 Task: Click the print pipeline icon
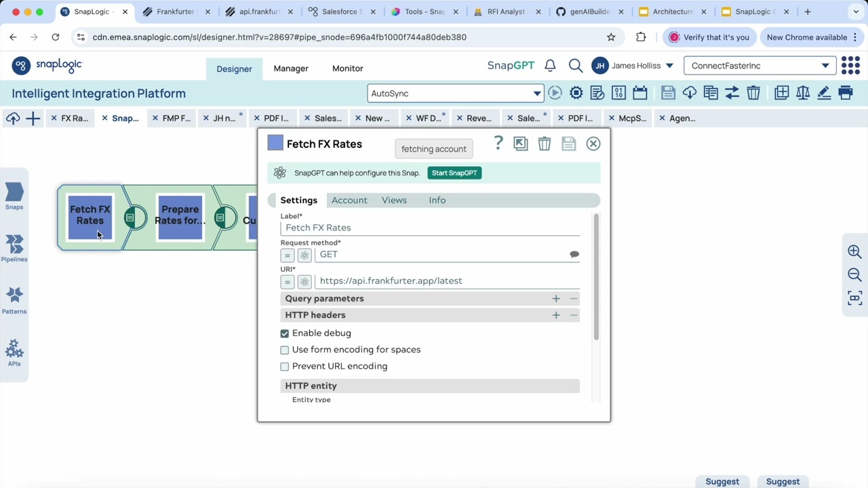[x=846, y=93]
